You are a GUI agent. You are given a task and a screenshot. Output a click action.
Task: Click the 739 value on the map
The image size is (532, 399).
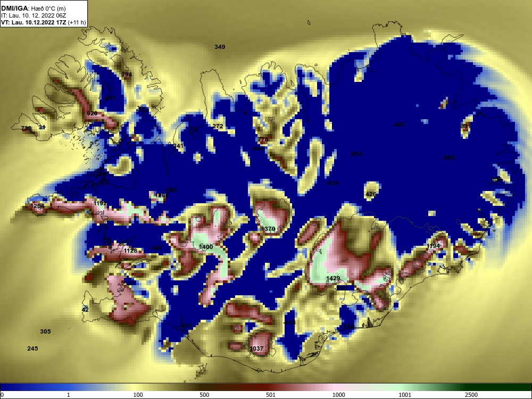pyautogui.click(x=27, y=128)
